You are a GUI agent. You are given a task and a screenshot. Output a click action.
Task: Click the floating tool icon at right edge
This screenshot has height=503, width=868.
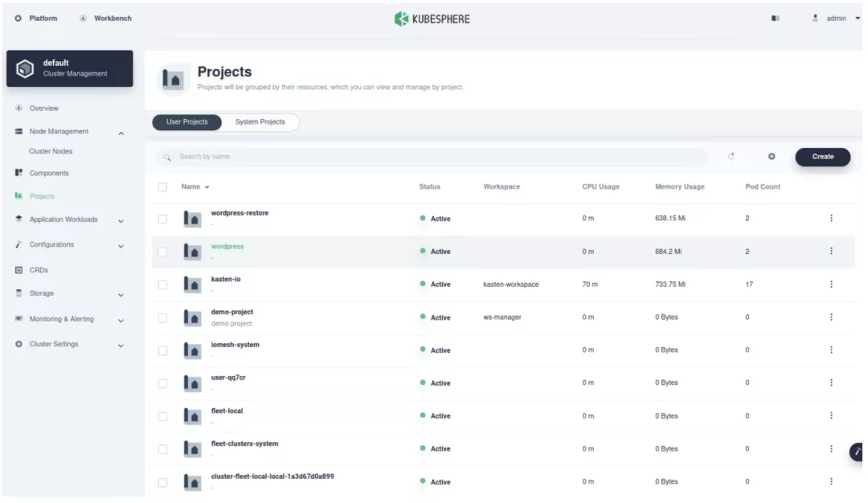click(857, 452)
